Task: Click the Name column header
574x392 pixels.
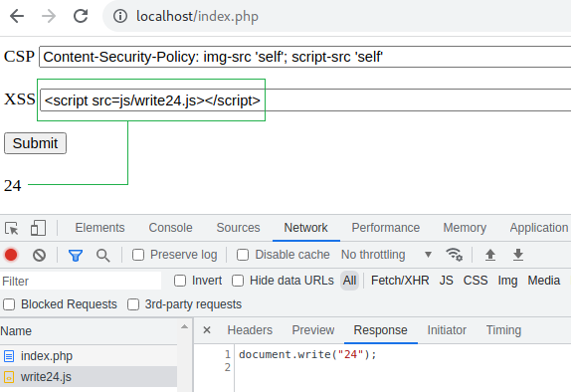Action: 89,331
